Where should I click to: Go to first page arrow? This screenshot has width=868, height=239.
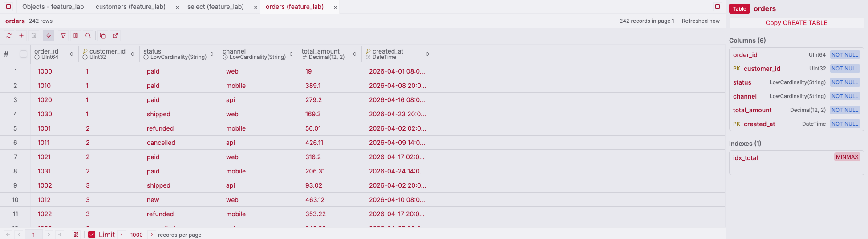[8, 235]
